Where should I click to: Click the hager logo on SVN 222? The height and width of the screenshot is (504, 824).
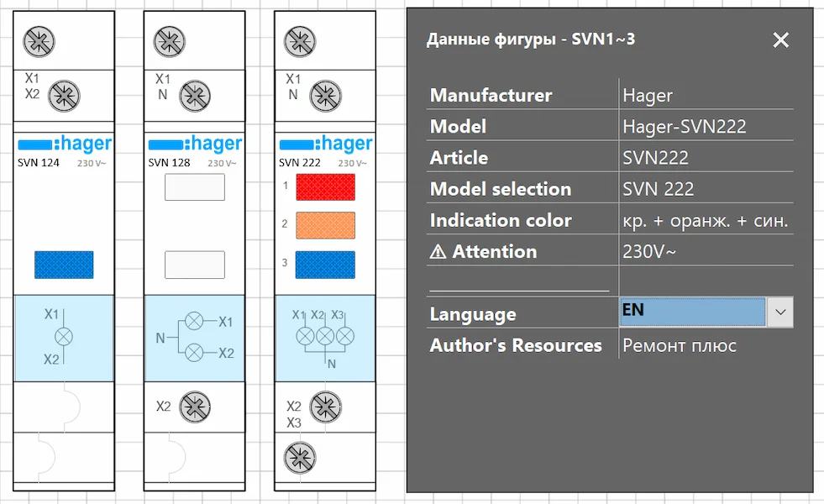tap(326, 144)
